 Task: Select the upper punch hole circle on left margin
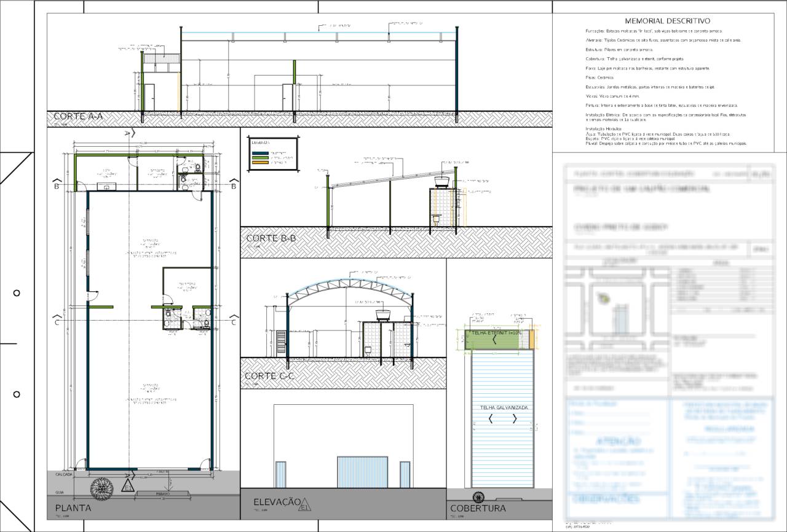(x=17, y=292)
